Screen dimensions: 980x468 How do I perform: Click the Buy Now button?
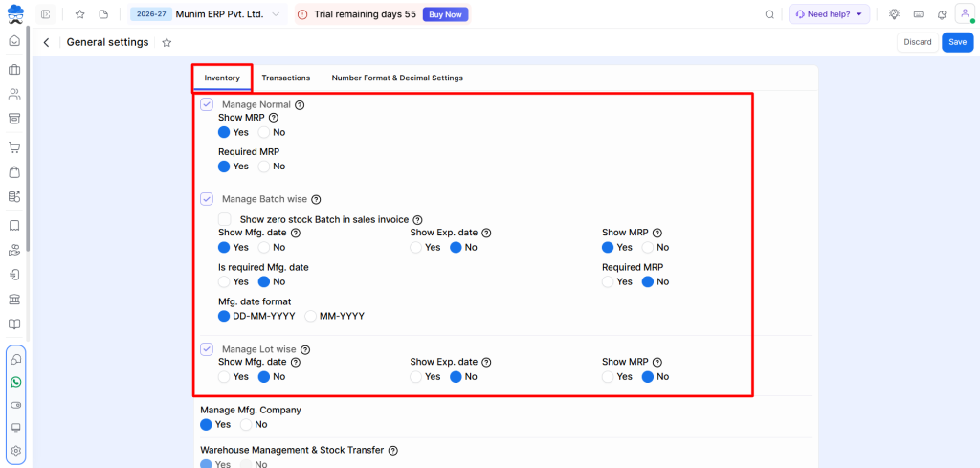coord(445,14)
